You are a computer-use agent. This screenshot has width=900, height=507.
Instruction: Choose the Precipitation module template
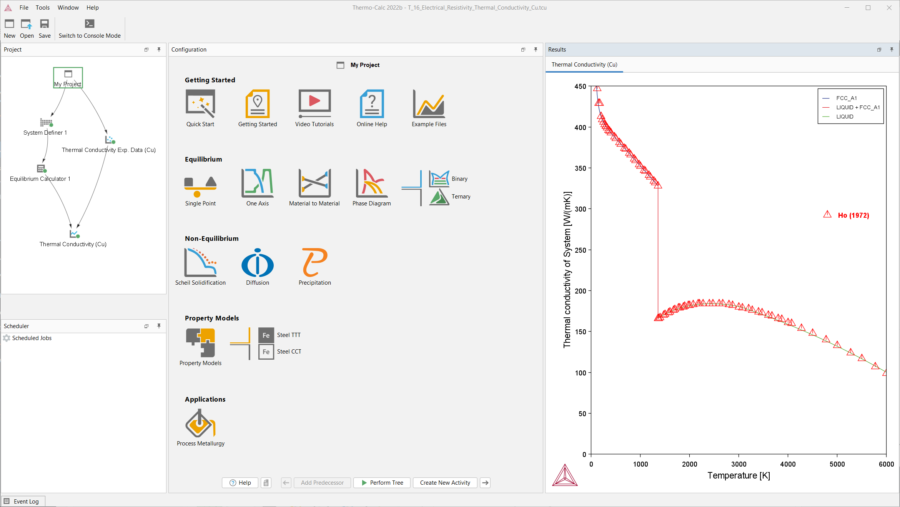click(315, 262)
